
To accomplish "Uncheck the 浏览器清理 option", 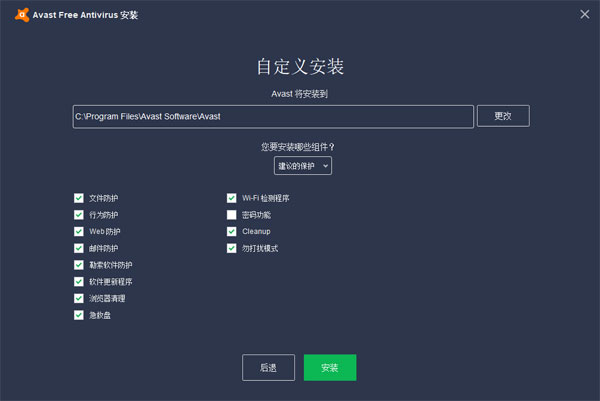I will pyautogui.click(x=79, y=298).
